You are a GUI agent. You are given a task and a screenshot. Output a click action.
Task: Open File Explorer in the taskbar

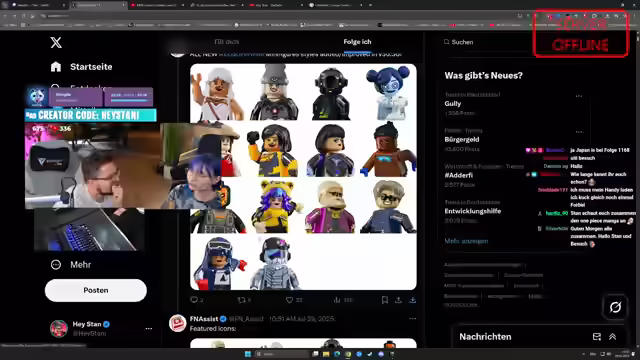pos(326,354)
